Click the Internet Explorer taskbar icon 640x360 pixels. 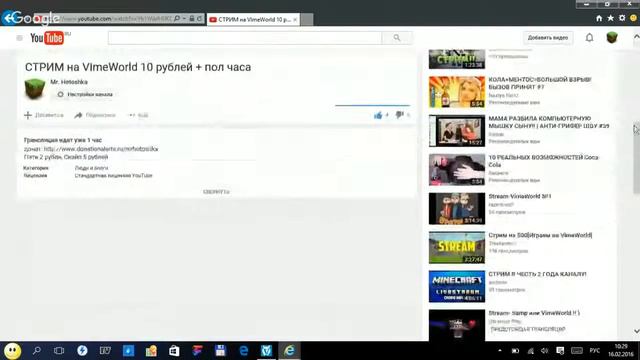coord(289,351)
